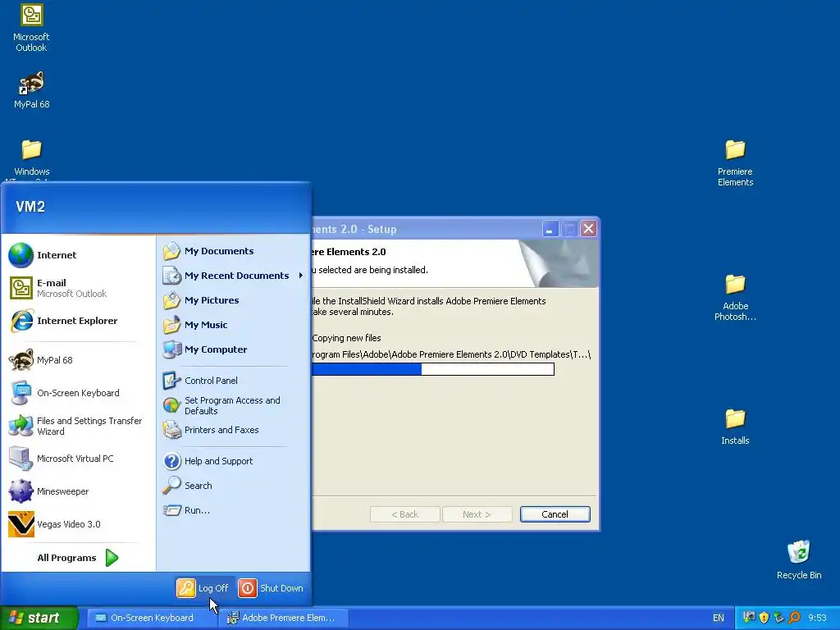
Task: Click the 9:53 clock in the tray
Action: (817, 618)
